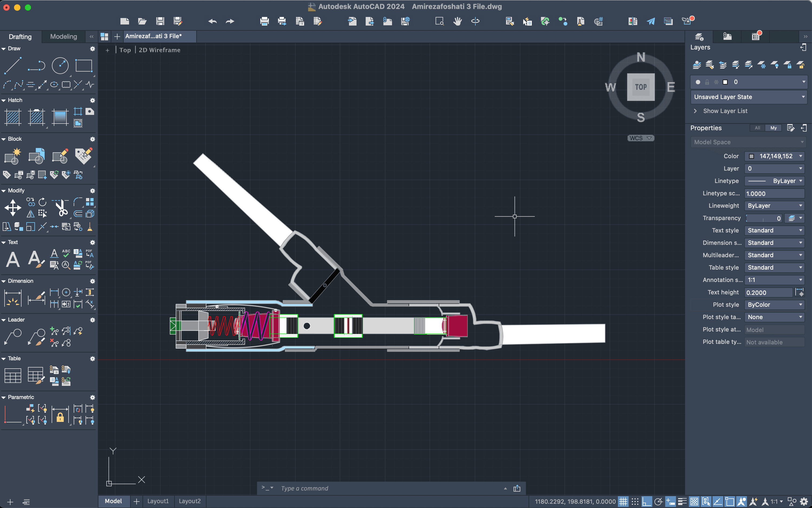
Task: Select the Rectangle draw tool
Action: point(84,65)
